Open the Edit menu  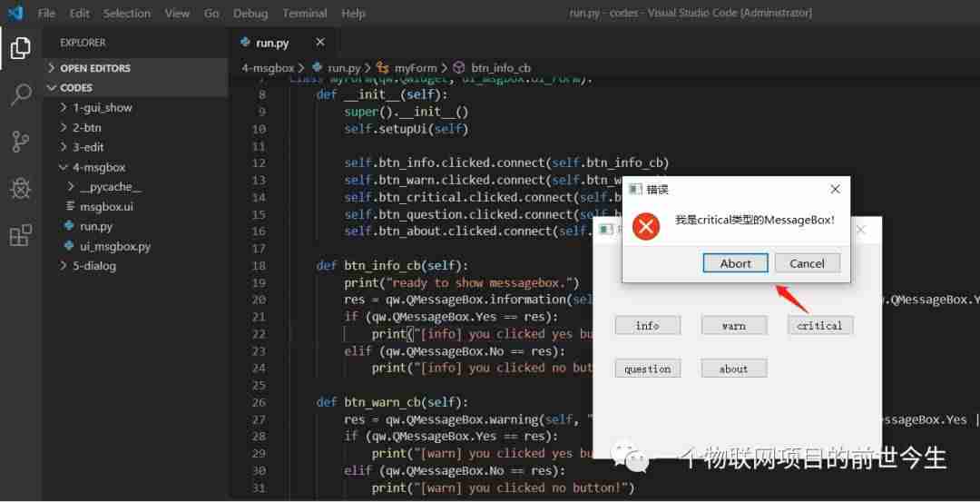point(79,13)
